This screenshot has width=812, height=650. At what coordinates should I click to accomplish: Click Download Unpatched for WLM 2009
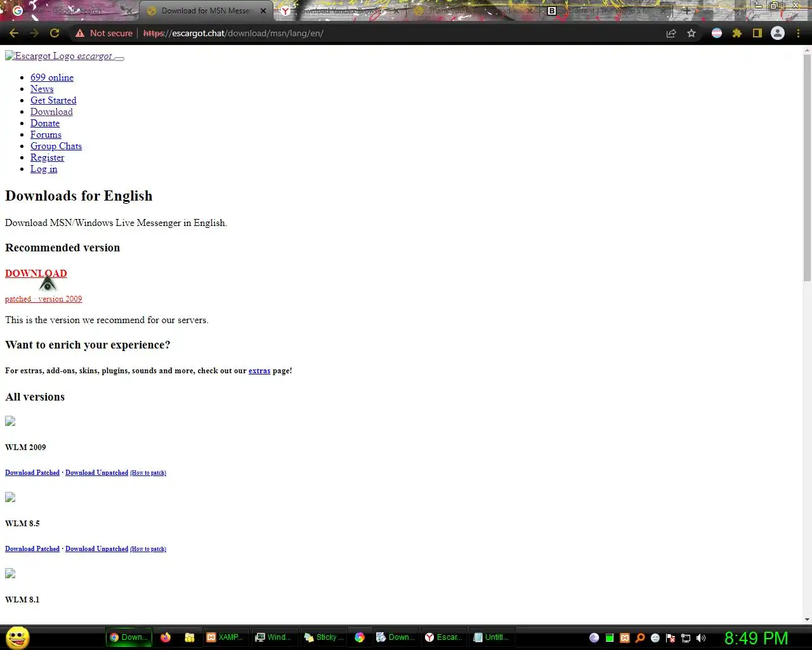pos(96,473)
